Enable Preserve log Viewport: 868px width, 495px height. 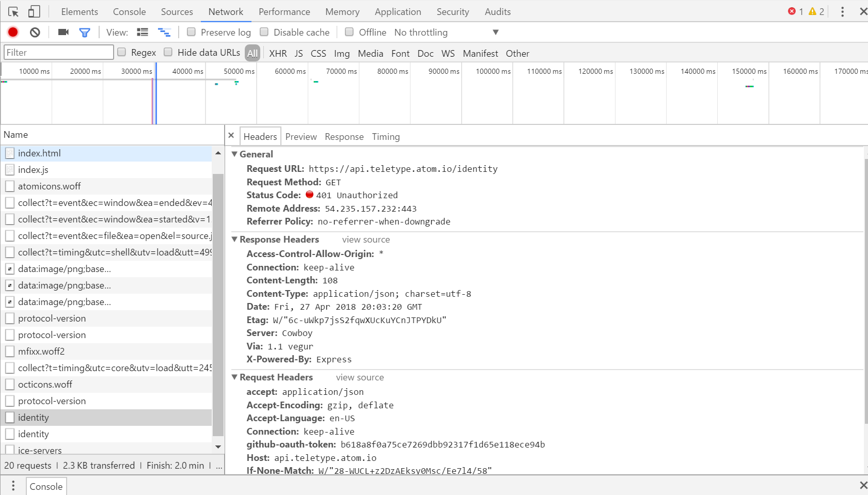click(x=191, y=32)
